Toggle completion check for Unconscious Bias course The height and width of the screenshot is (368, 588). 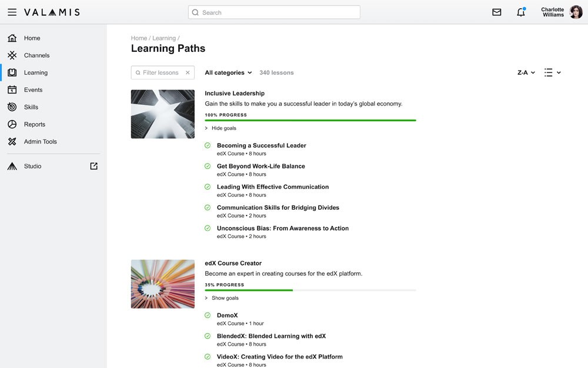[207, 228]
